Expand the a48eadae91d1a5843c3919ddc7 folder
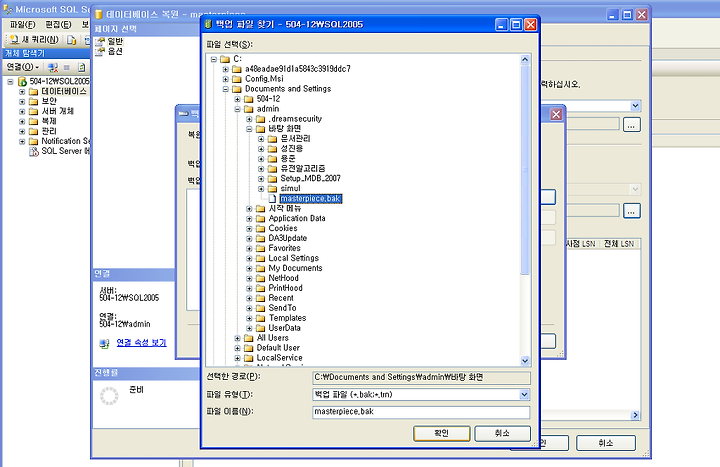 pos(225,69)
